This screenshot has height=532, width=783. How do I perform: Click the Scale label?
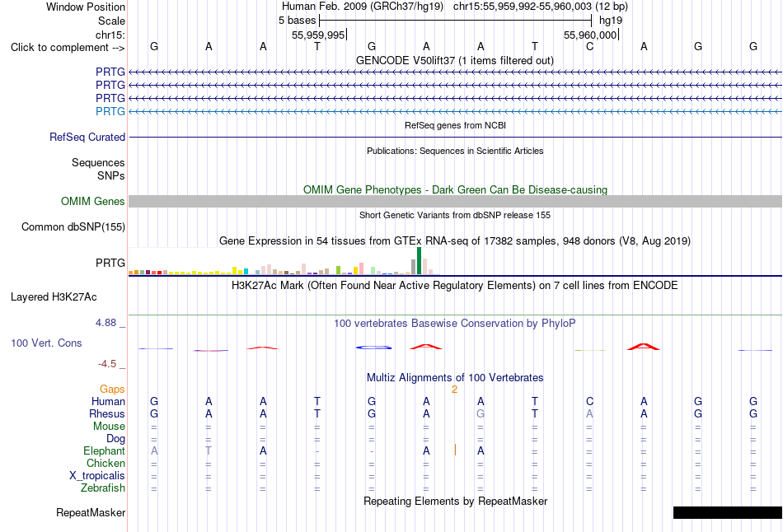[x=111, y=21]
